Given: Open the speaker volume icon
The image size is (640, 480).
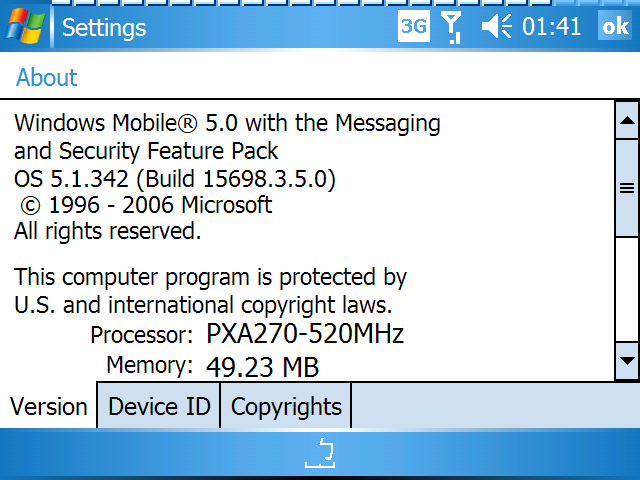Looking at the screenshot, I should pyautogui.click(x=496, y=27).
